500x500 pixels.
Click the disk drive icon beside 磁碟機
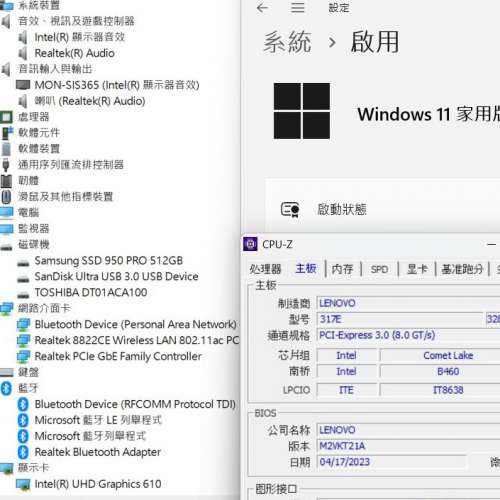coord(7,247)
